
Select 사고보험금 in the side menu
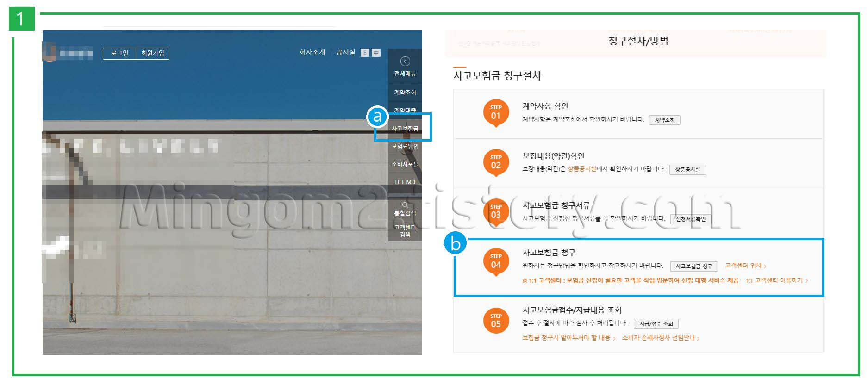405,128
